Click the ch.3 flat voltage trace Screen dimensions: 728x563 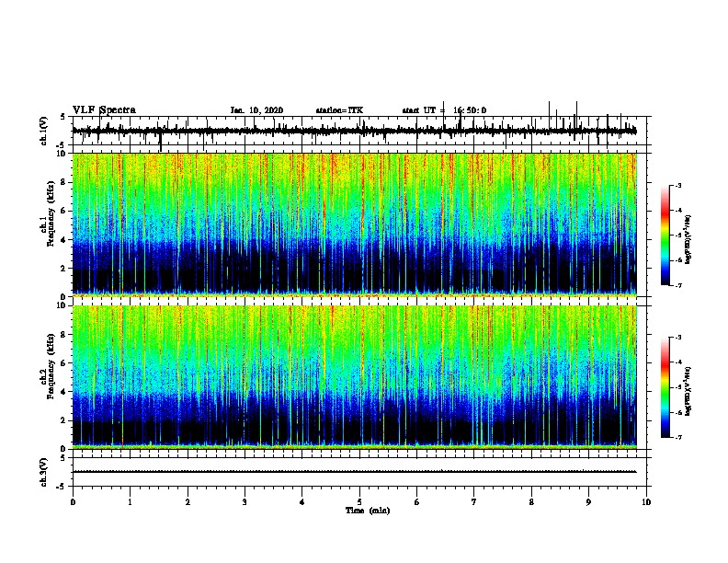354,472
